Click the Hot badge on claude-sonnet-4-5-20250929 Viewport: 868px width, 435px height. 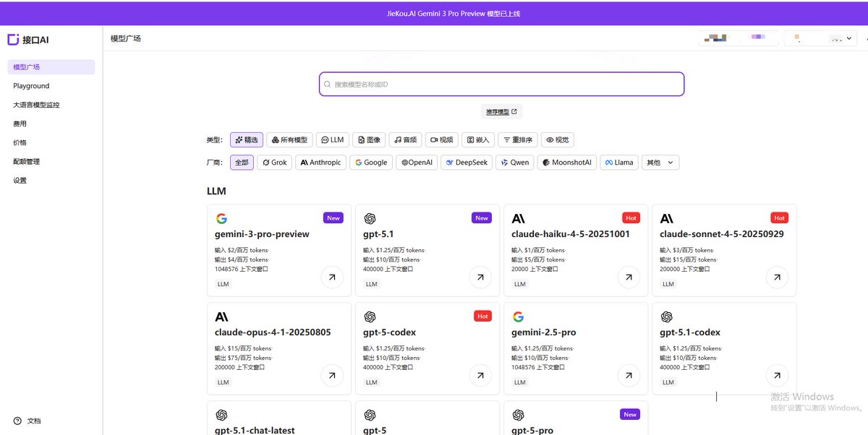779,217
